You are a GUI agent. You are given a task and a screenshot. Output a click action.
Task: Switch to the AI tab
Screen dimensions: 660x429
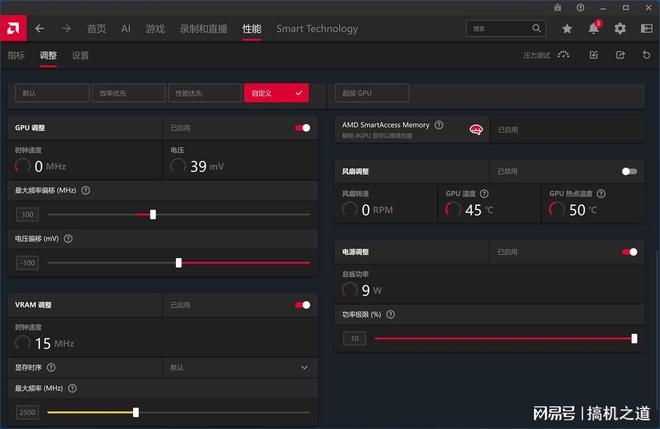tap(126, 29)
